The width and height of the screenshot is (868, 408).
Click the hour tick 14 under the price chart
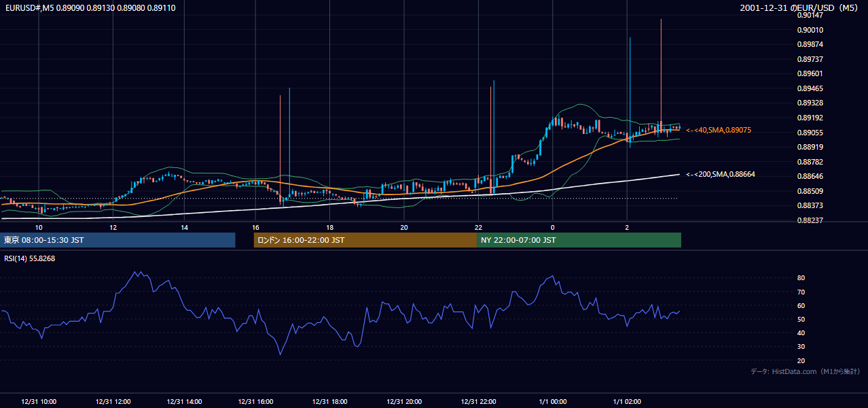tap(184, 227)
